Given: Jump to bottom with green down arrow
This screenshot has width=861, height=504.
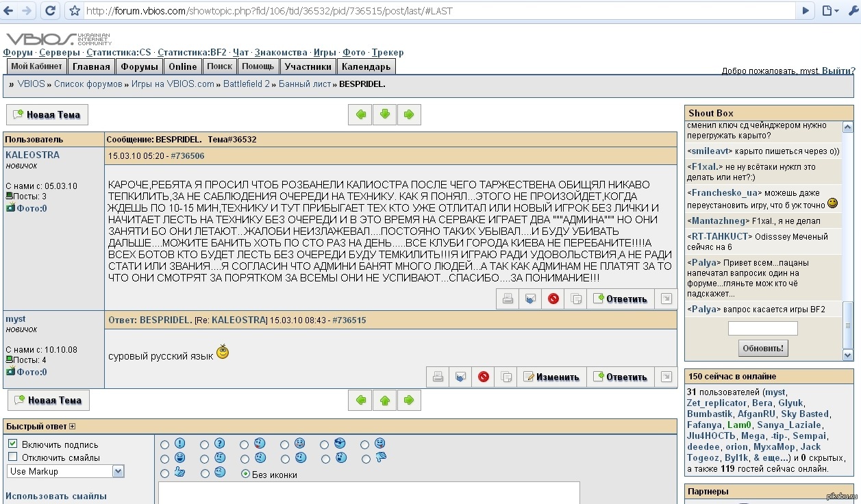Looking at the screenshot, I should tap(384, 114).
